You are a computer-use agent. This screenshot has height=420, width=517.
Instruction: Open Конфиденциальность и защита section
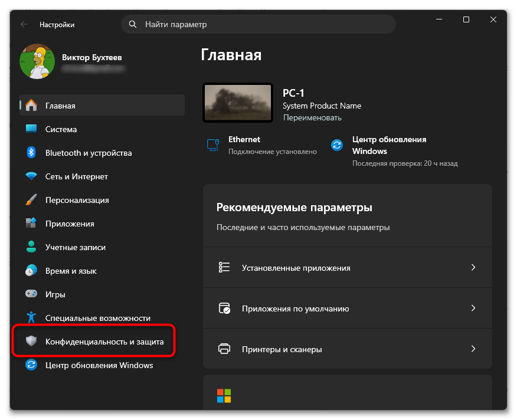click(102, 342)
